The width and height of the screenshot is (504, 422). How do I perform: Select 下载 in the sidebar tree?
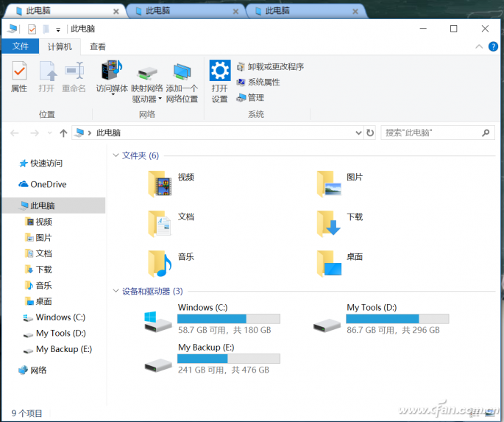[x=38, y=270]
